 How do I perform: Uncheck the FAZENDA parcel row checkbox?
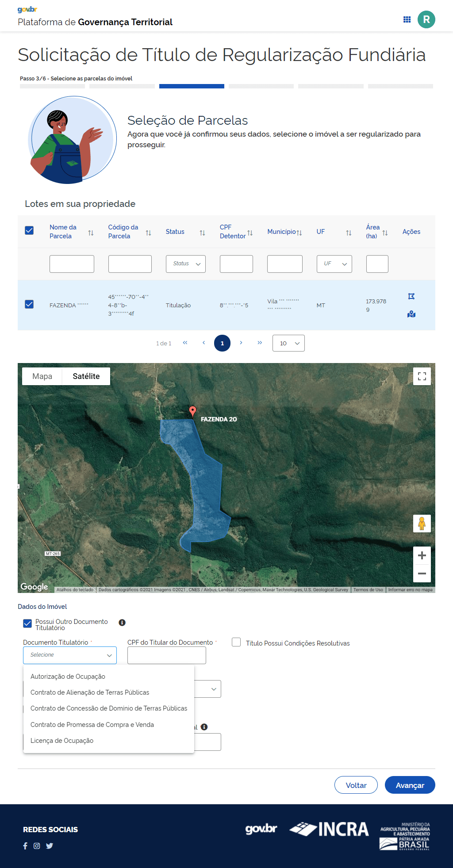click(29, 304)
